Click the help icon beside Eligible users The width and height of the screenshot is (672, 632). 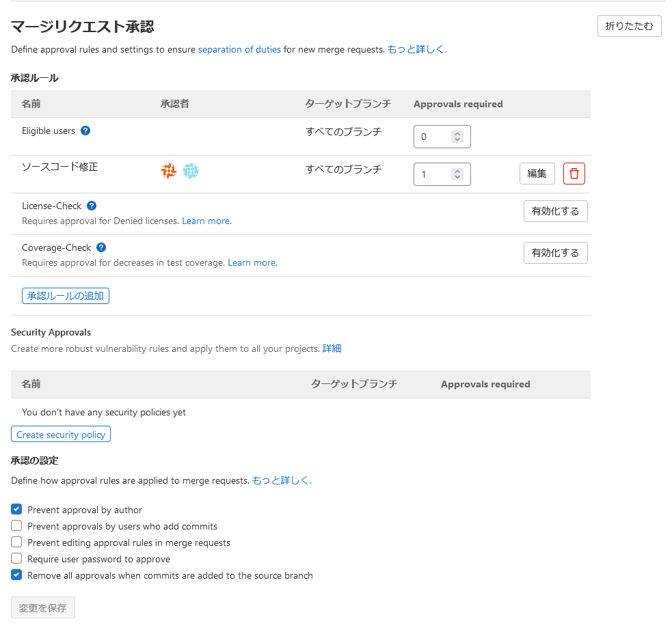click(85, 130)
